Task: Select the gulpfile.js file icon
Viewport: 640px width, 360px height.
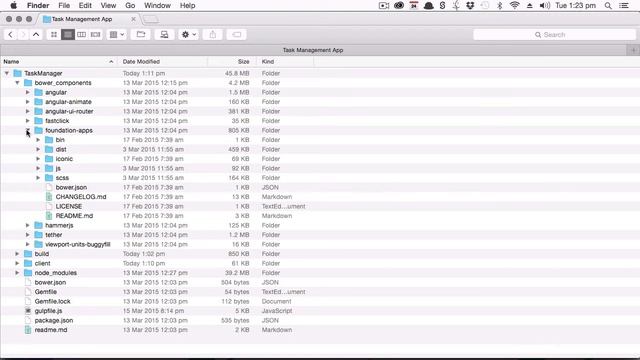Action: tap(28, 311)
